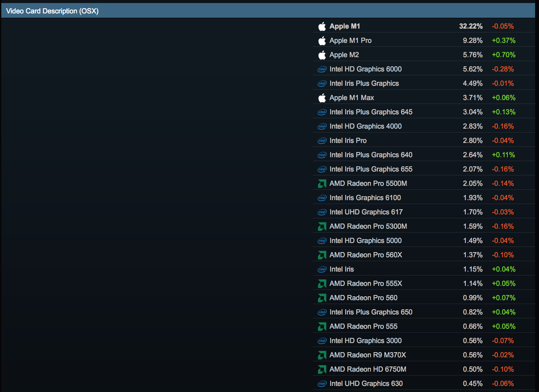Click the Intel logo beside UHD Graphics 630
This screenshot has width=539, height=392.
322,384
